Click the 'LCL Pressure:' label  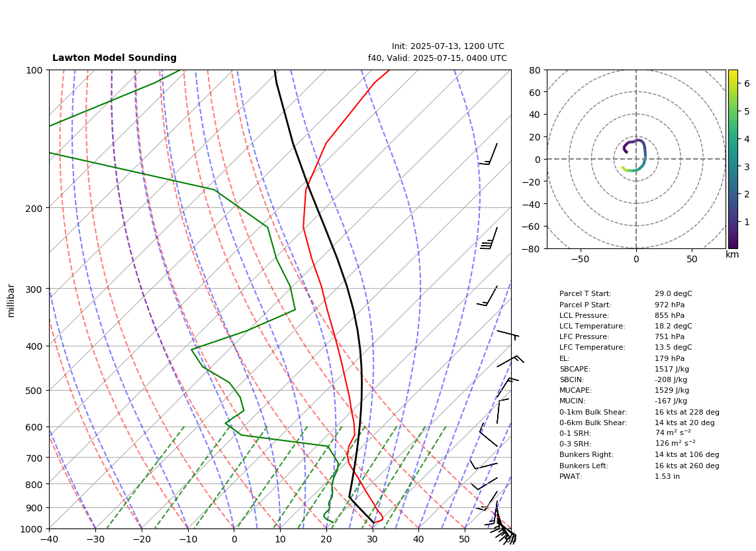tap(584, 315)
